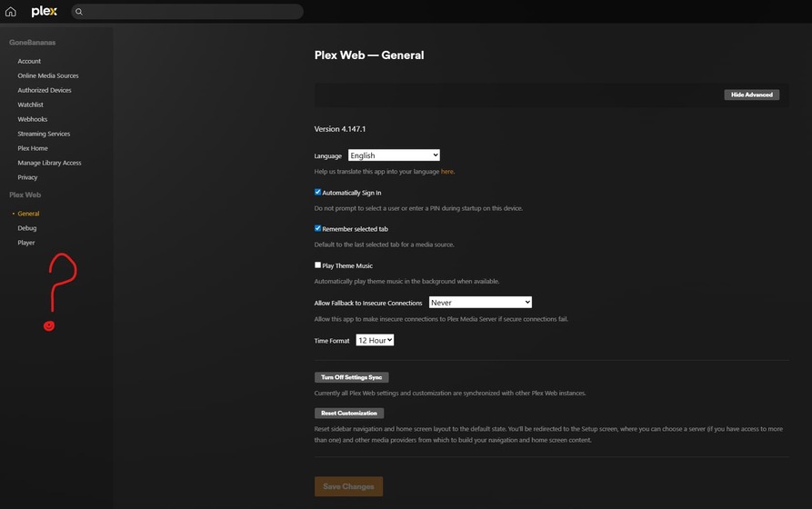Click the GoneBananas sidebar heading
Viewport: 812px width, 509px height.
point(32,43)
